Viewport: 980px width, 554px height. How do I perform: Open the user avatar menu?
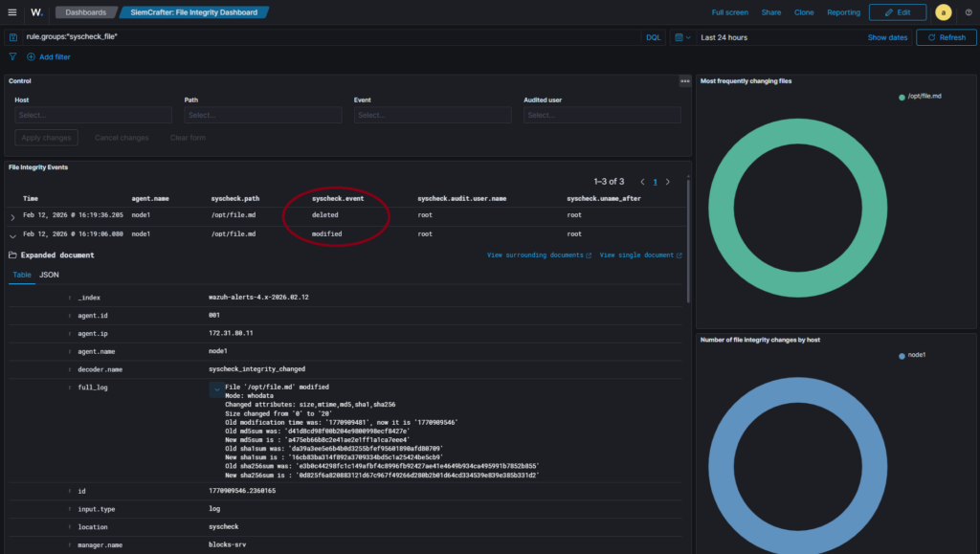pos(943,12)
